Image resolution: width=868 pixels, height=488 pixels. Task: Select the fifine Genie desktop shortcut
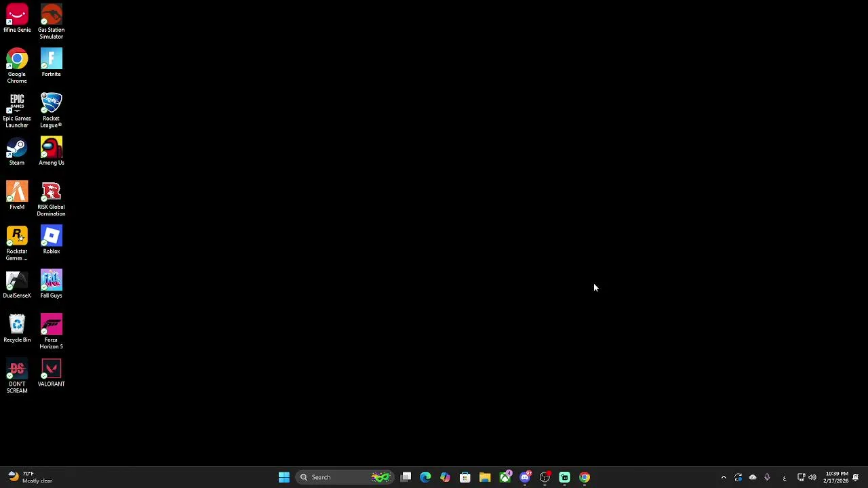click(17, 19)
